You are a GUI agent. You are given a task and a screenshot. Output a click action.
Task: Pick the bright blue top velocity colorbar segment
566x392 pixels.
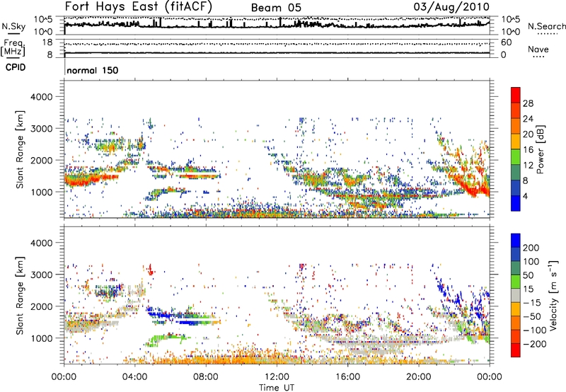pyautogui.click(x=516, y=241)
